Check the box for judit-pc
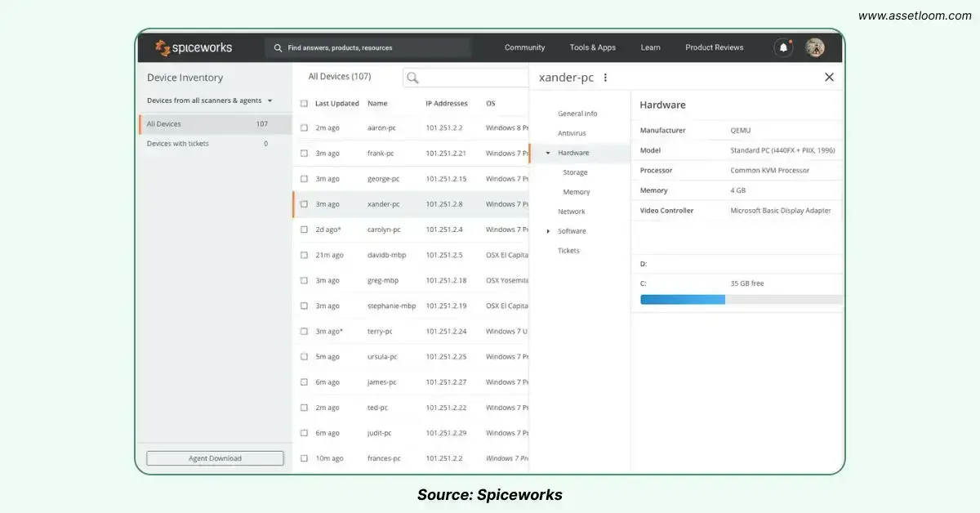This screenshot has width=980, height=513. pyautogui.click(x=304, y=433)
